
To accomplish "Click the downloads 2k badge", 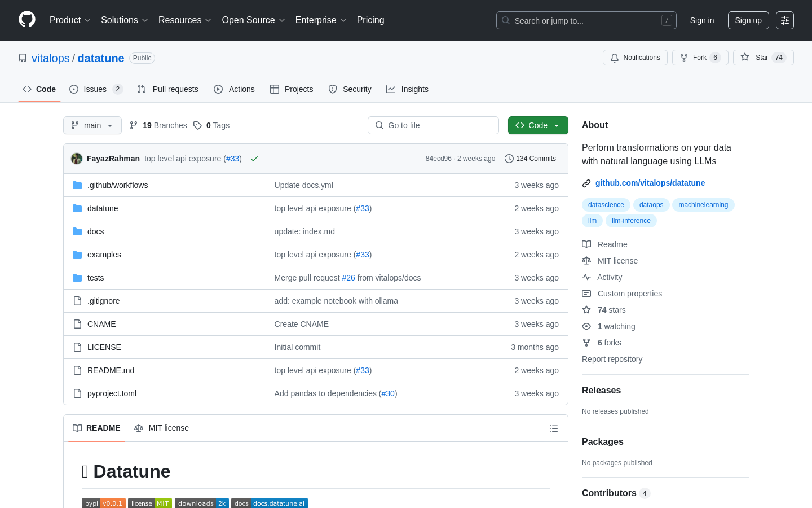I will [202, 503].
